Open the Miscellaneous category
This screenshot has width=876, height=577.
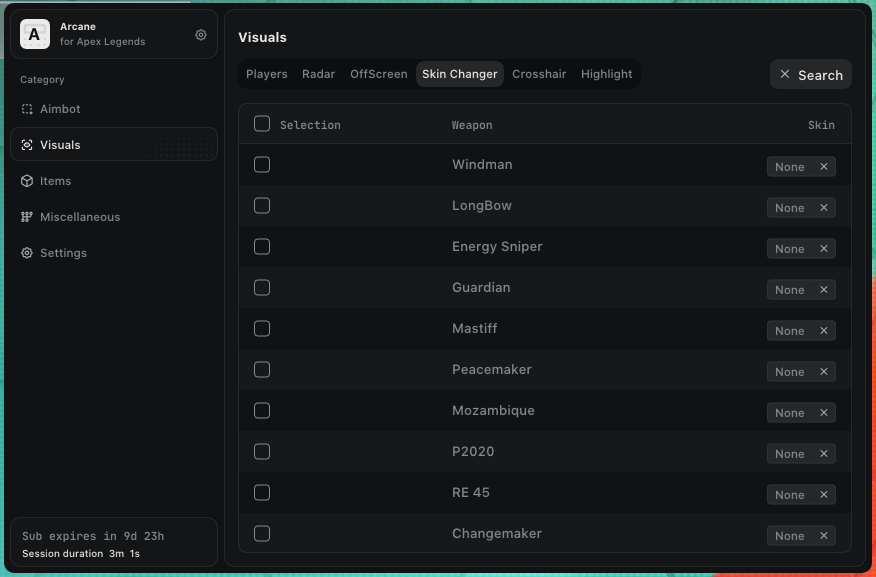(80, 217)
